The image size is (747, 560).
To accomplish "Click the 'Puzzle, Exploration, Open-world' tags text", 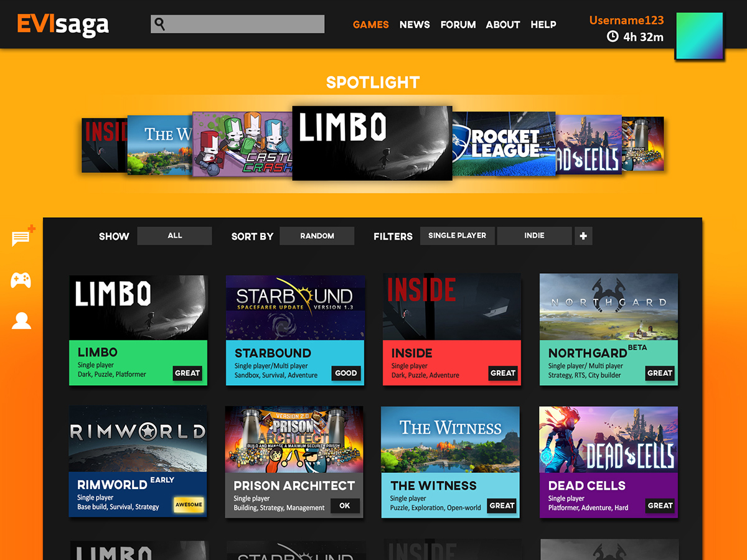I will click(x=436, y=508).
